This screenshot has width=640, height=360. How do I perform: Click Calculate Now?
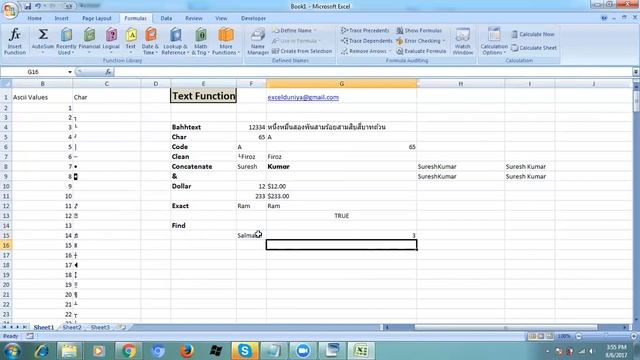(533, 34)
